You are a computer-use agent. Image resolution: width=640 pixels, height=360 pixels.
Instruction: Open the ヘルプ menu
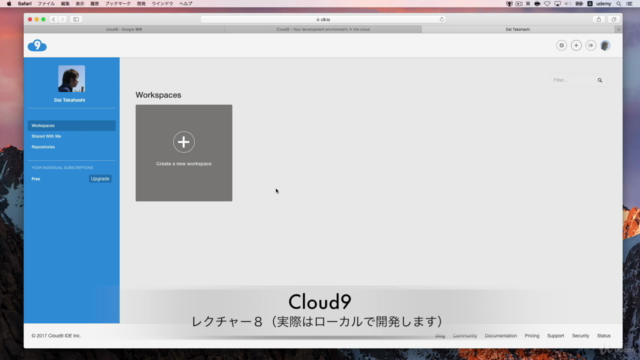point(186,4)
